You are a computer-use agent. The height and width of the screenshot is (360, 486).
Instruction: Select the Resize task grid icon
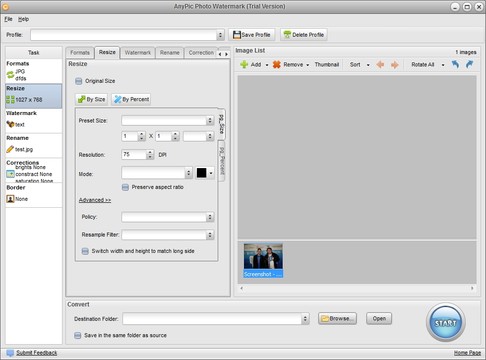pyautogui.click(x=10, y=99)
